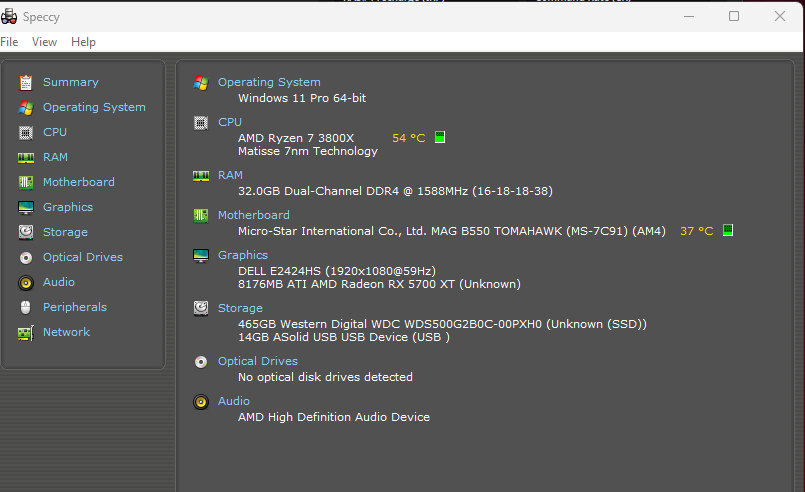Click the Storage hard drive sidebar icon
The image size is (805, 492).
26,233
